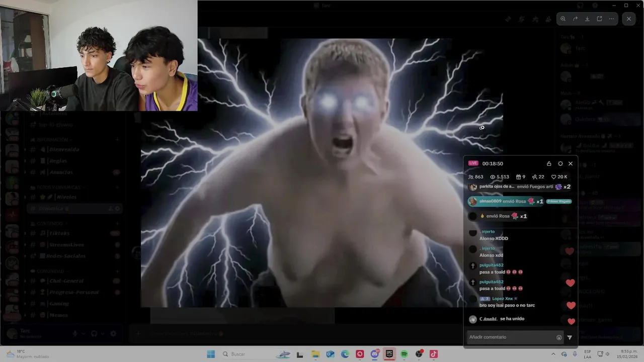Open Epic Games Launcher from taskbar
The width and height of the screenshot is (644, 362).
pos(389,354)
